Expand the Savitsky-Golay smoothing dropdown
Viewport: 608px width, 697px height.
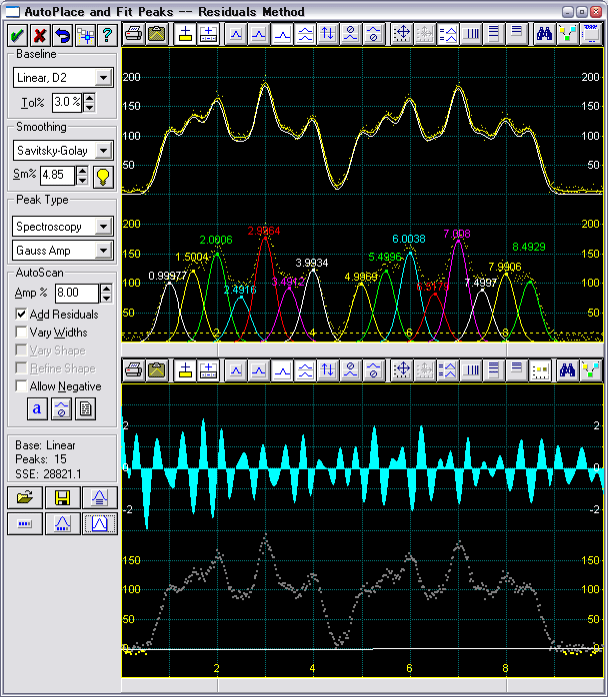pyautogui.click(x=104, y=151)
